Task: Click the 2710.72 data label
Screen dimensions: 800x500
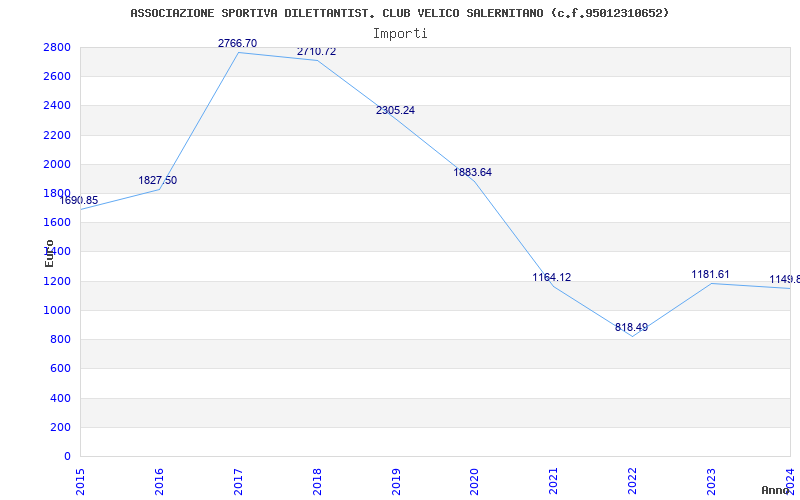Action: pos(316,52)
